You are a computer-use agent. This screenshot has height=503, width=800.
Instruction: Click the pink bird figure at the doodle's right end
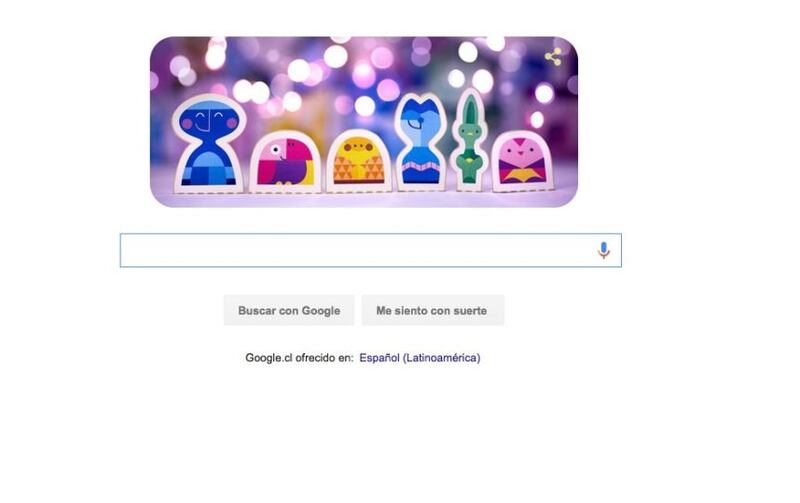click(522, 161)
